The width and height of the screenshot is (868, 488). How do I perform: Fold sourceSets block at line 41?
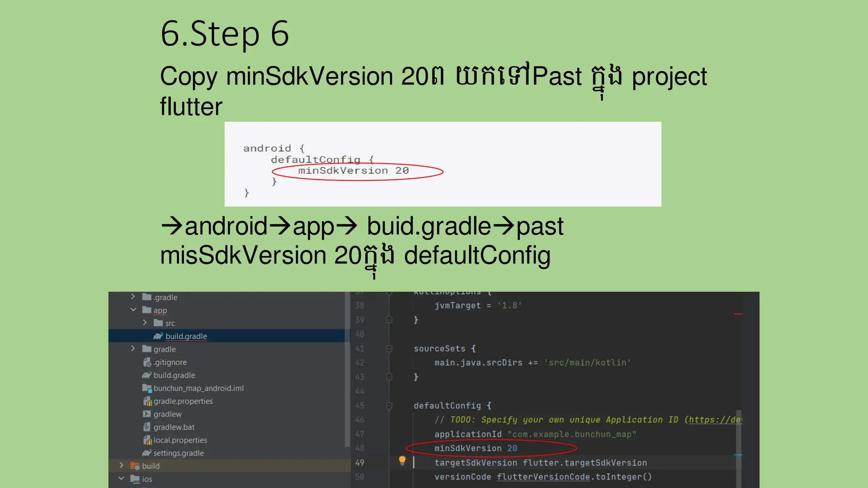pos(389,349)
